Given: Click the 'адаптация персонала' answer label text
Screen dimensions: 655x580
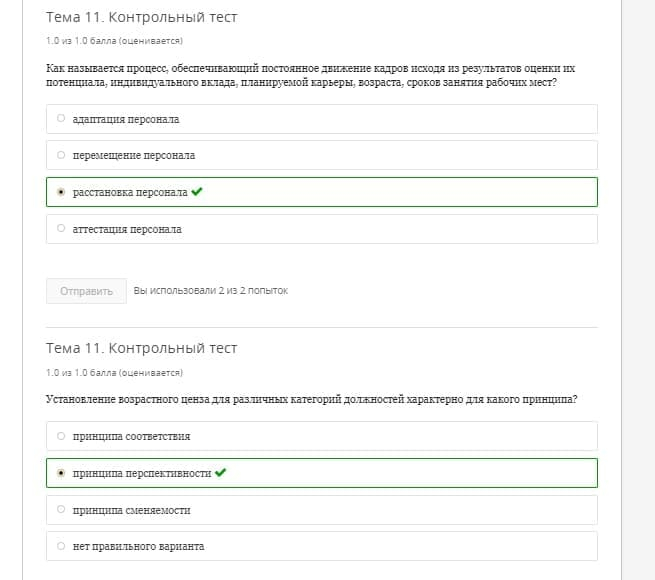Looking at the screenshot, I should point(126,119).
